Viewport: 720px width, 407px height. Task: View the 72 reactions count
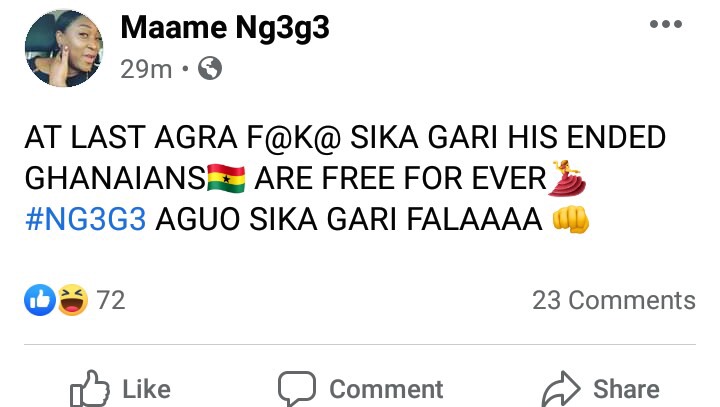[111, 300]
